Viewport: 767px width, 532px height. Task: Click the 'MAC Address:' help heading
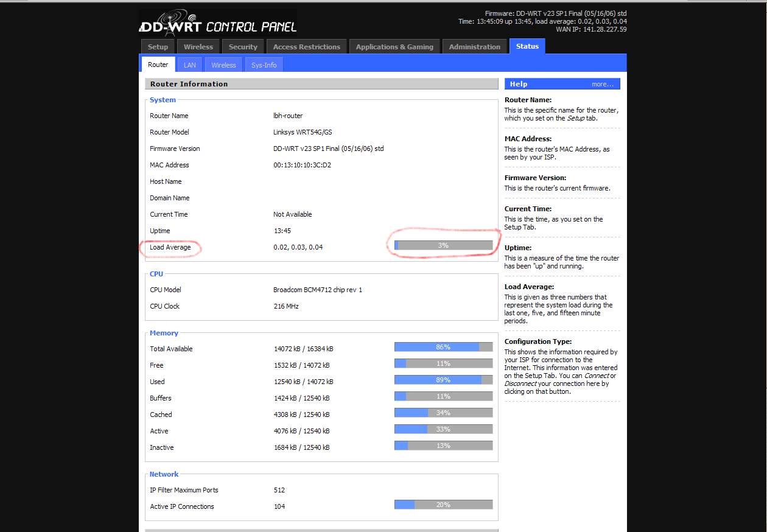[x=528, y=139]
